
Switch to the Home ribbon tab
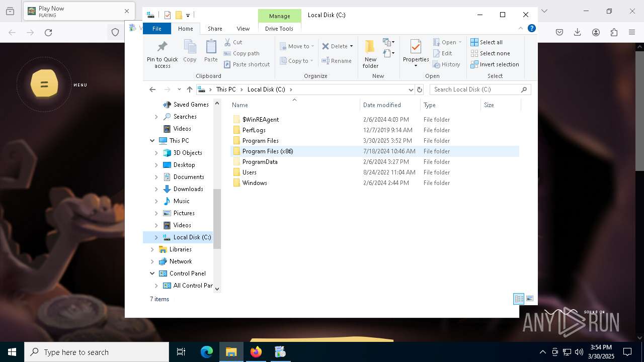tap(185, 29)
